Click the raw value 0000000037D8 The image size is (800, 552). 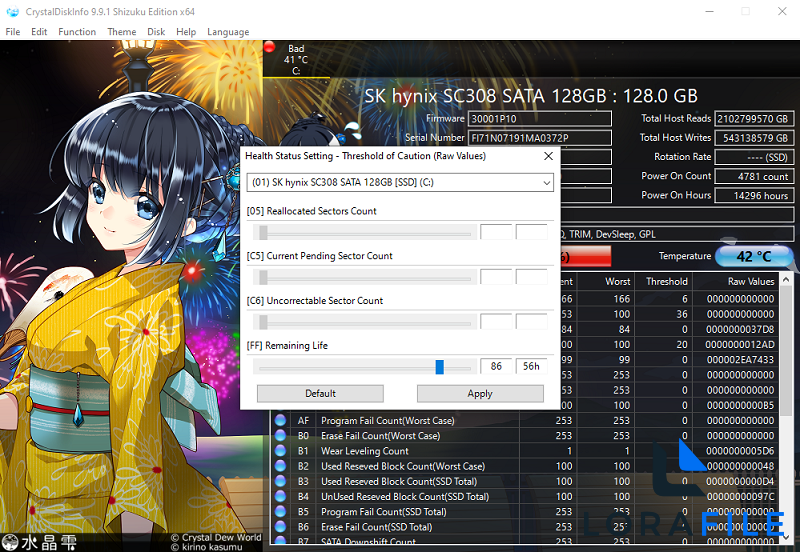pos(740,329)
